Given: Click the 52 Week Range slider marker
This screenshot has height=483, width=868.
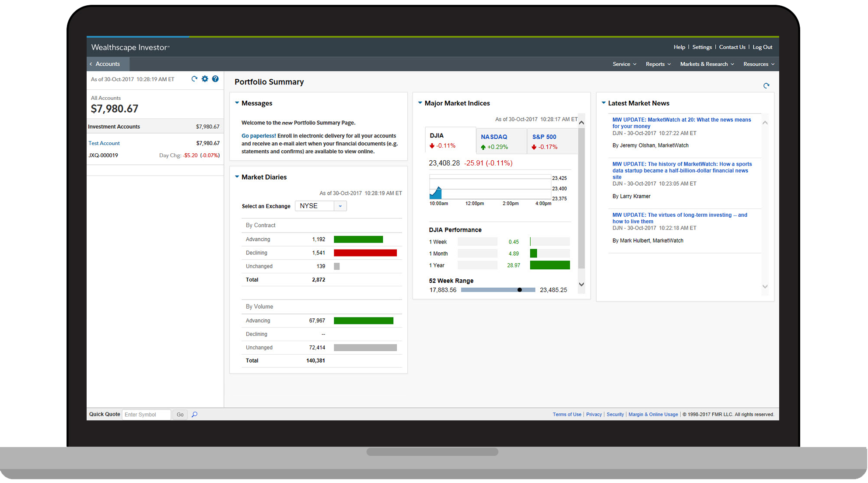Looking at the screenshot, I should click(519, 290).
